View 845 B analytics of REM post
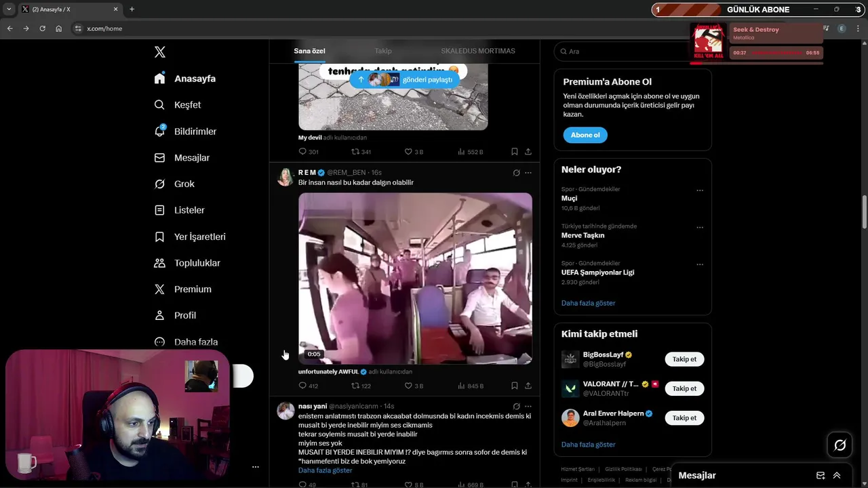The width and height of the screenshot is (868, 488). coord(471,386)
